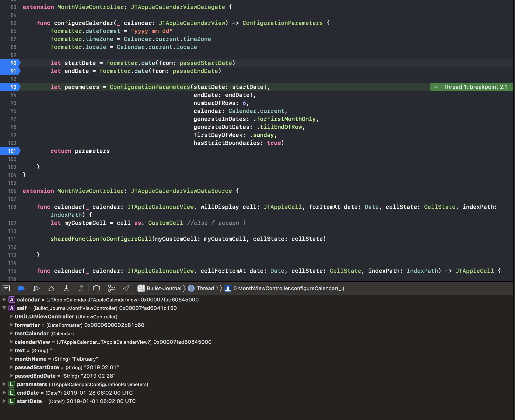Step over the current line
Image resolution: width=515 pixels, height=420 pixels.
click(x=51, y=288)
